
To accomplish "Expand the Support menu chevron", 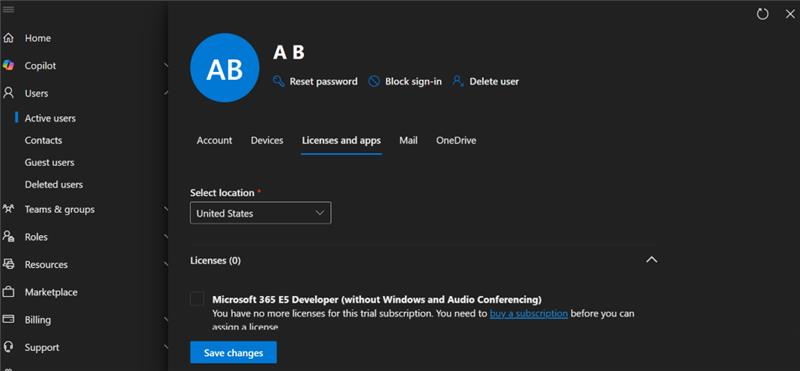I will pyautogui.click(x=166, y=347).
